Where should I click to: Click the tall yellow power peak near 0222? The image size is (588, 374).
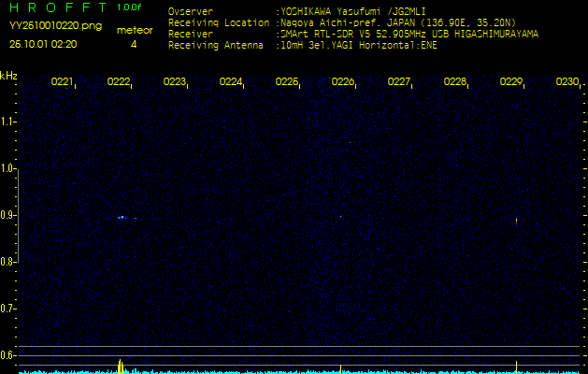(x=120, y=367)
